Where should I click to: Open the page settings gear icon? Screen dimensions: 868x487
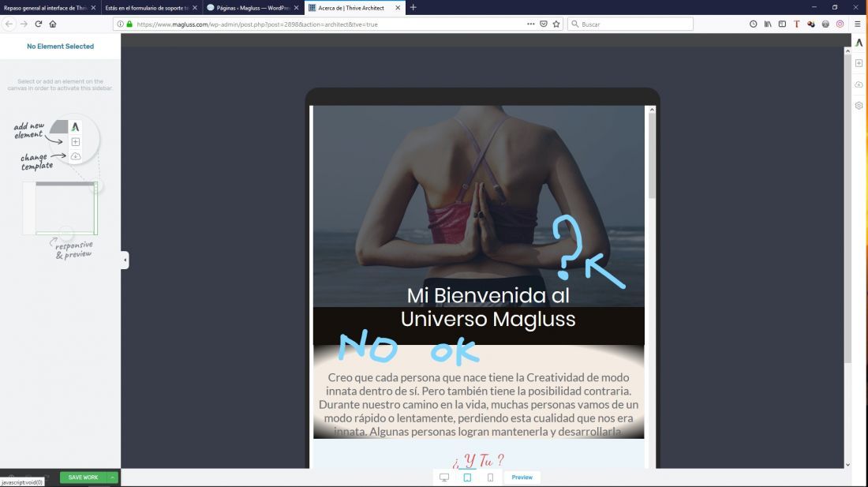click(859, 106)
